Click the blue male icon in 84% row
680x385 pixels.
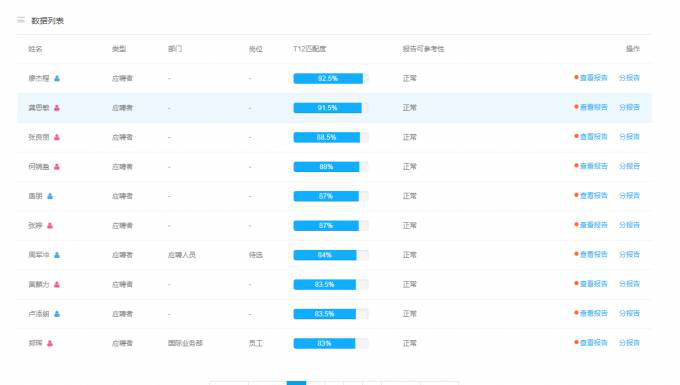(x=57, y=255)
